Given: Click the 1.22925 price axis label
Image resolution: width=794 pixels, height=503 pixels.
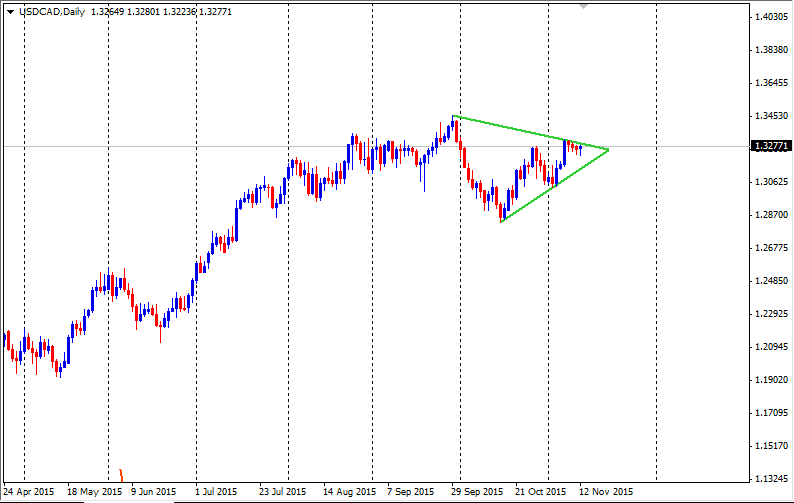Looking at the screenshot, I should (x=771, y=314).
